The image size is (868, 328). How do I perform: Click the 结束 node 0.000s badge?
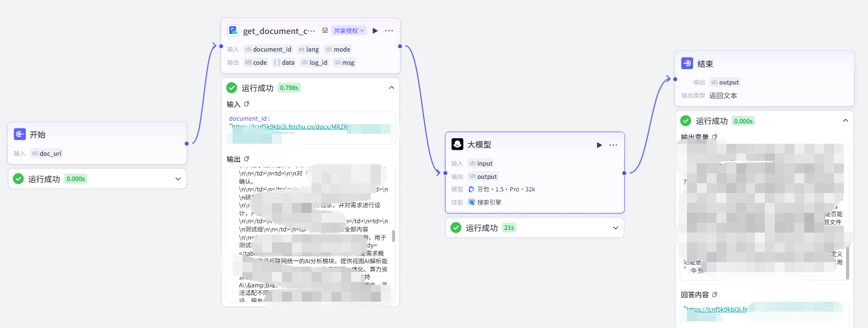[743, 121]
